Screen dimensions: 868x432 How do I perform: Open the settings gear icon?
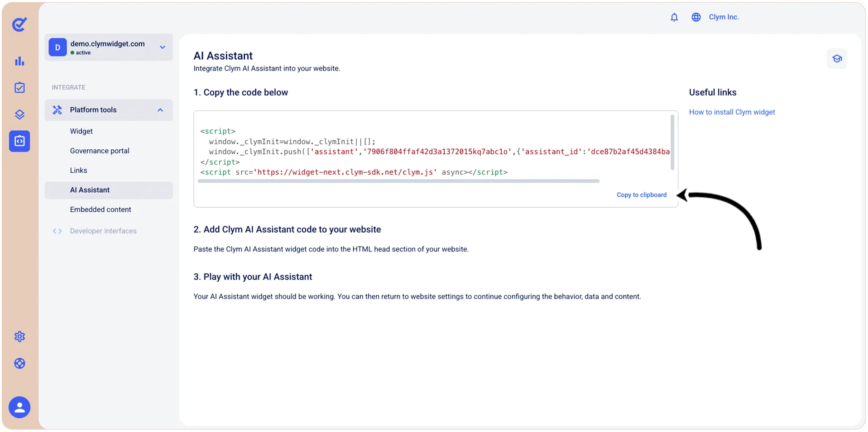pyautogui.click(x=19, y=337)
